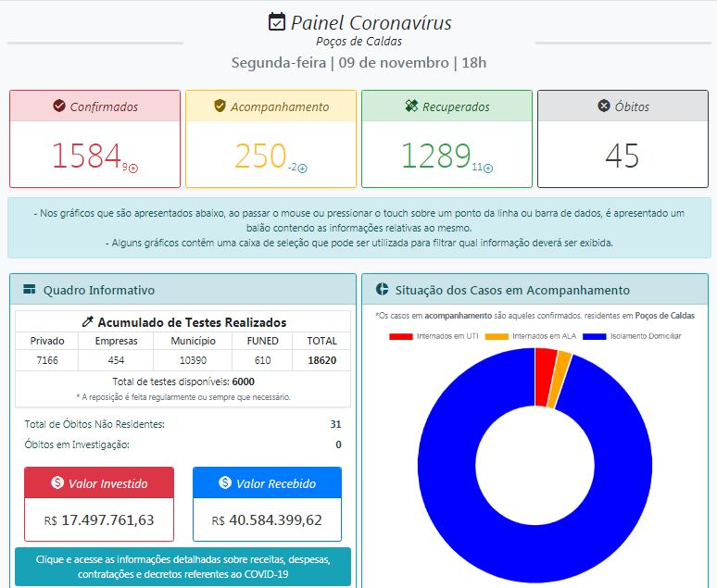Click the pie chart icon beside Situação dos Casos

click(382, 289)
